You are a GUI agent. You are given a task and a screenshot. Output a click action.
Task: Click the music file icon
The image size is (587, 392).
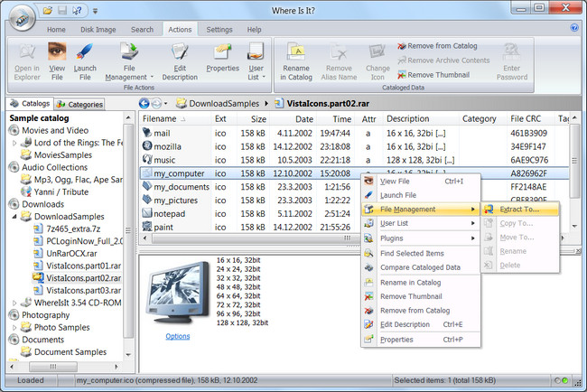click(147, 160)
